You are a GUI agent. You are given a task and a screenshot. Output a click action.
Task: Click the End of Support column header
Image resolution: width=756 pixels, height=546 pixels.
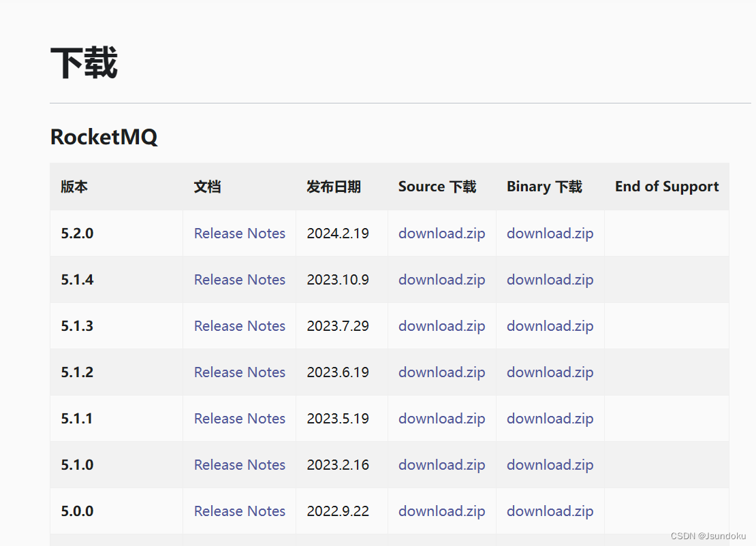pyautogui.click(x=667, y=187)
